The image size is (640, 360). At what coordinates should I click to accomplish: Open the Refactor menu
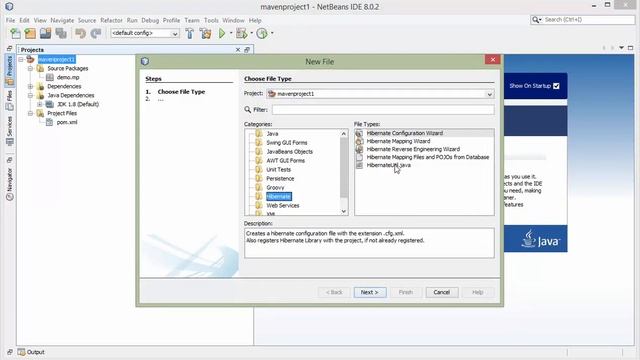111,20
